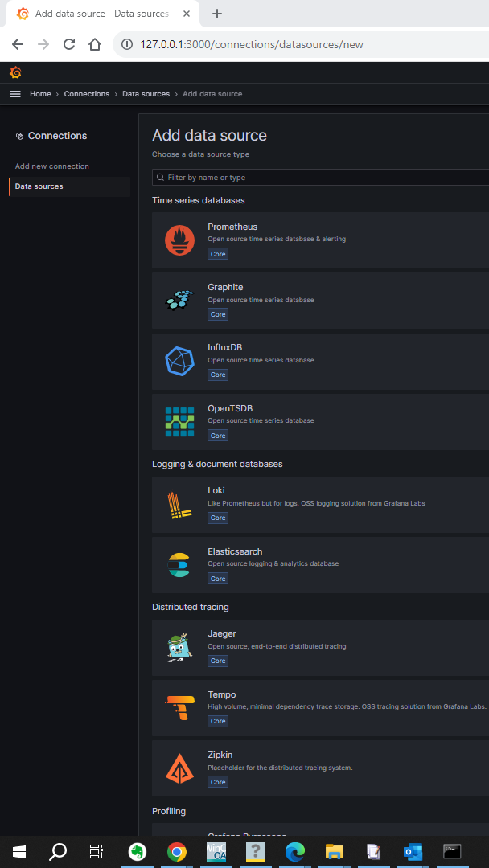Click the taskbar search magnifier

point(58,852)
